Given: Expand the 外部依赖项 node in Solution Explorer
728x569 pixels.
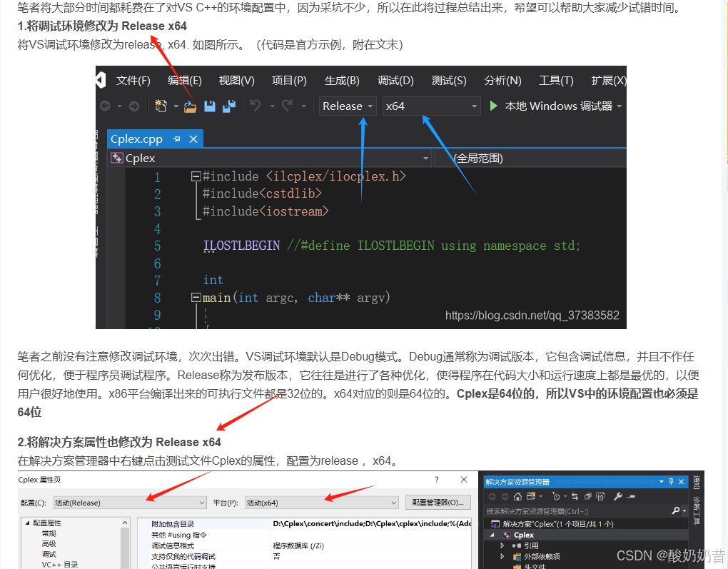Looking at the screenshot, I should [502, 556].
